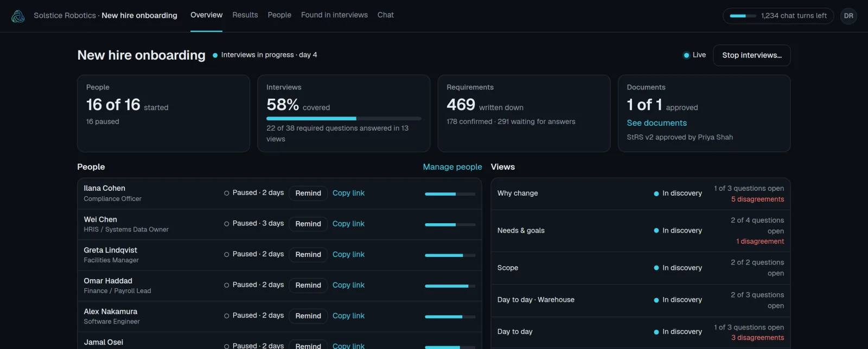Click Wei Chen's paused status circle
Viewport: 868px width, 349px height.
227,224
